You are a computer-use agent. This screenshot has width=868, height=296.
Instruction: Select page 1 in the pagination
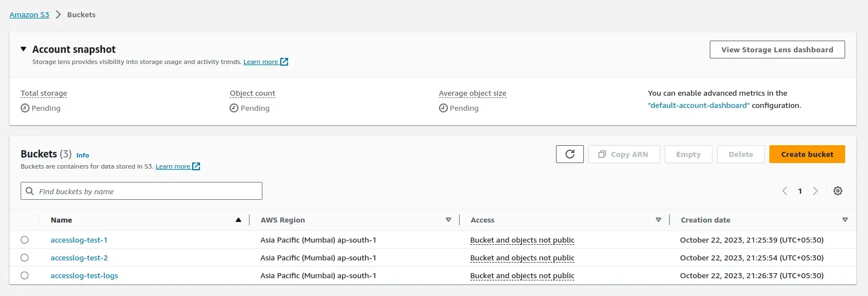799,191
